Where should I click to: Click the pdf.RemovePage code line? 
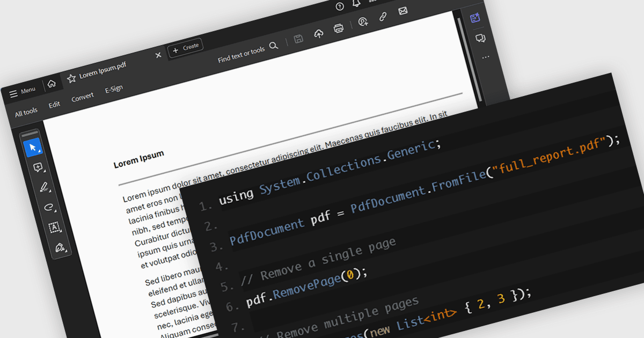point(306,288)
